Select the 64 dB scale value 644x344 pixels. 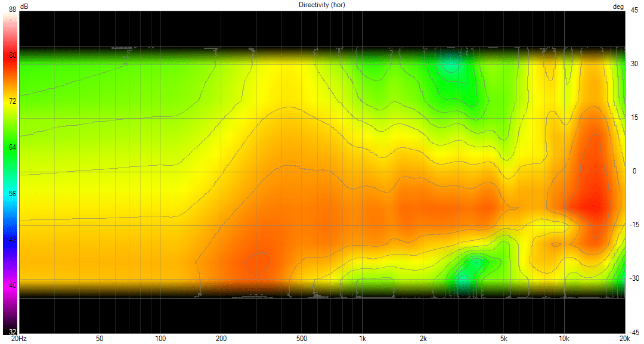point(13,147)
